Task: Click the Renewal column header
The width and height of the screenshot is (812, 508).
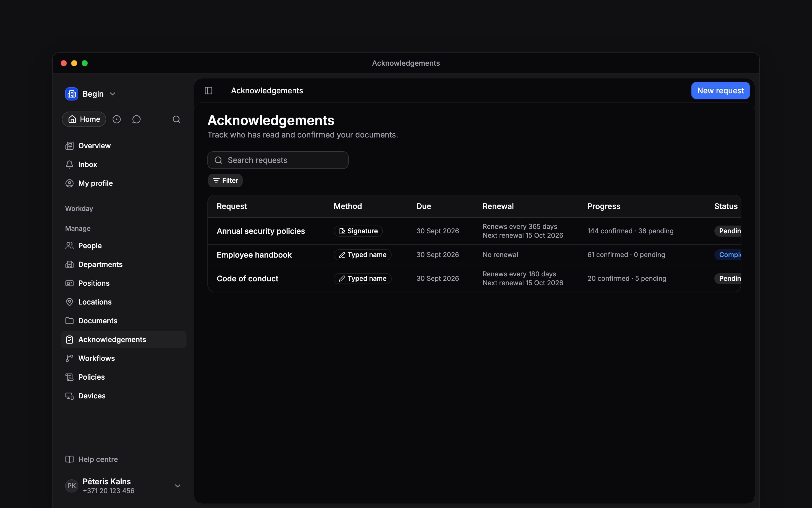Action: pos(498,206)
